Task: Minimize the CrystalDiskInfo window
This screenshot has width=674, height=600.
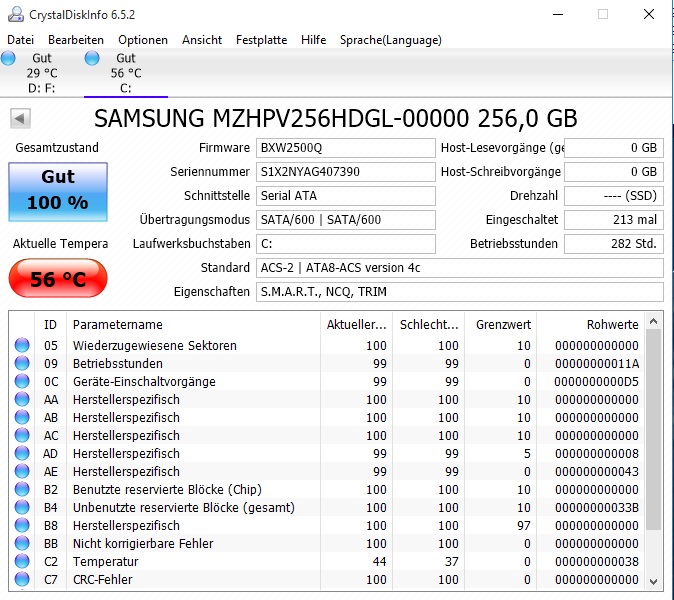Action: pos(558,14)
